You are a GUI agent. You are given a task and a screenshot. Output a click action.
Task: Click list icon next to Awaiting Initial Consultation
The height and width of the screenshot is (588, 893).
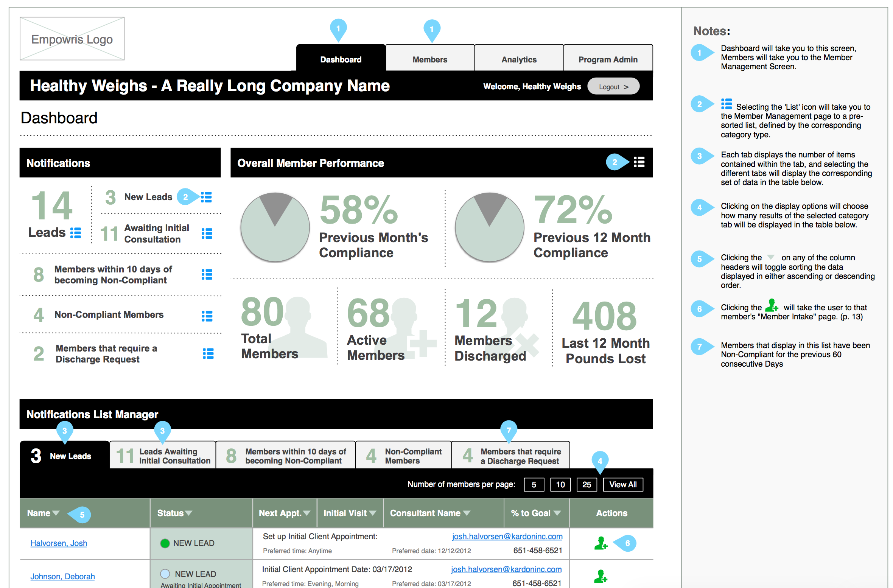[207, 233]
